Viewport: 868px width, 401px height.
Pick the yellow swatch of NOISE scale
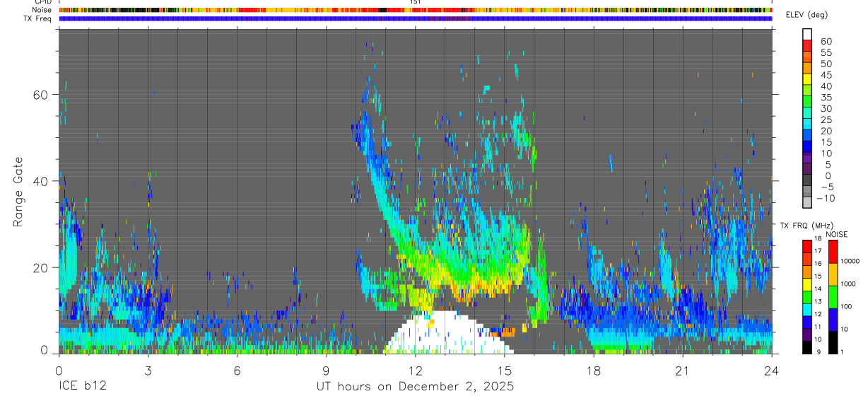(833, 274)
